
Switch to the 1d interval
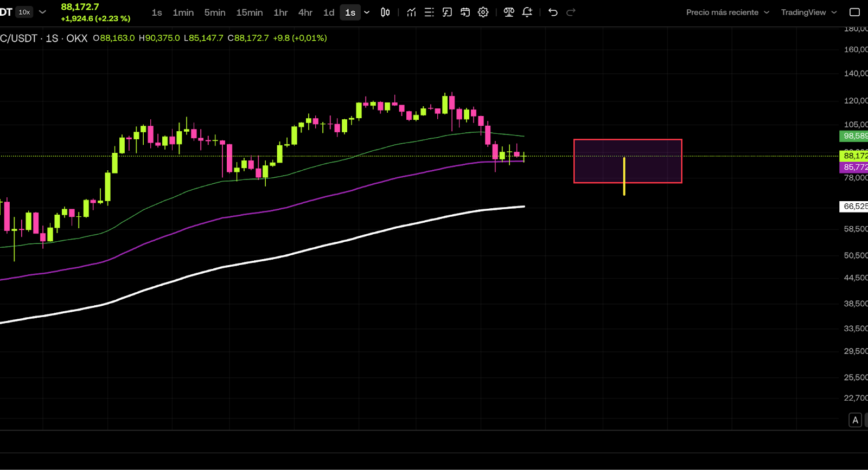click(329, 12)
